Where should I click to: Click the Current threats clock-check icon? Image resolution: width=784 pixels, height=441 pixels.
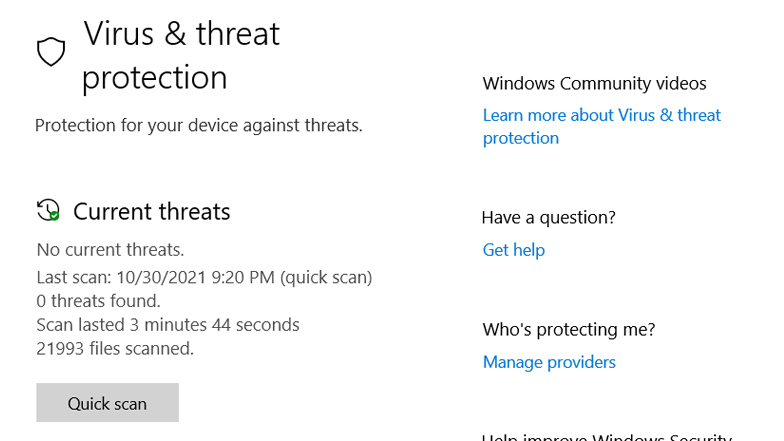[x=48, y=210]
